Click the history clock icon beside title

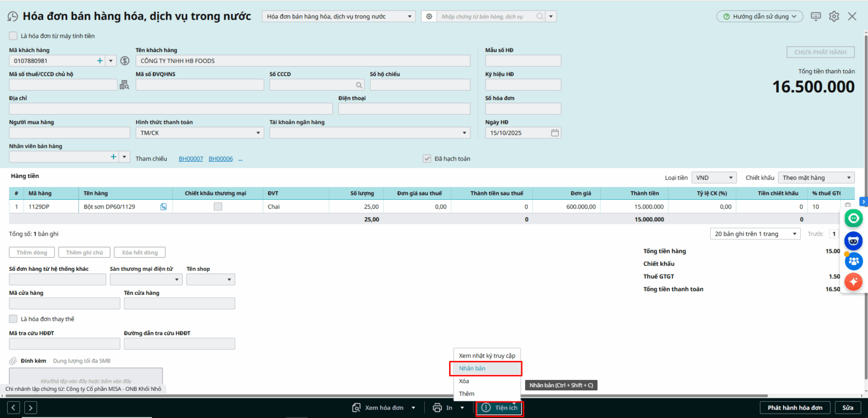click(12, 17)
